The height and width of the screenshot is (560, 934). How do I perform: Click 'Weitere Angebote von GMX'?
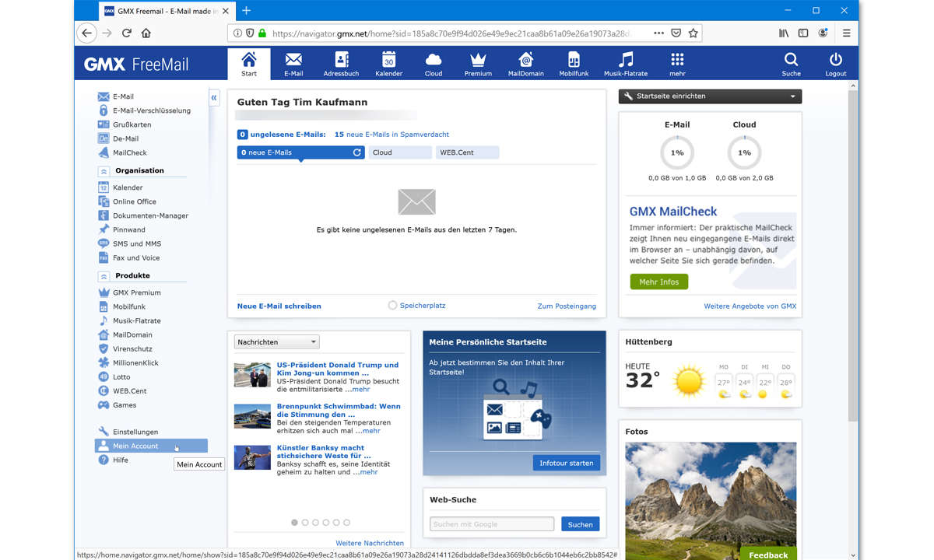750,306
